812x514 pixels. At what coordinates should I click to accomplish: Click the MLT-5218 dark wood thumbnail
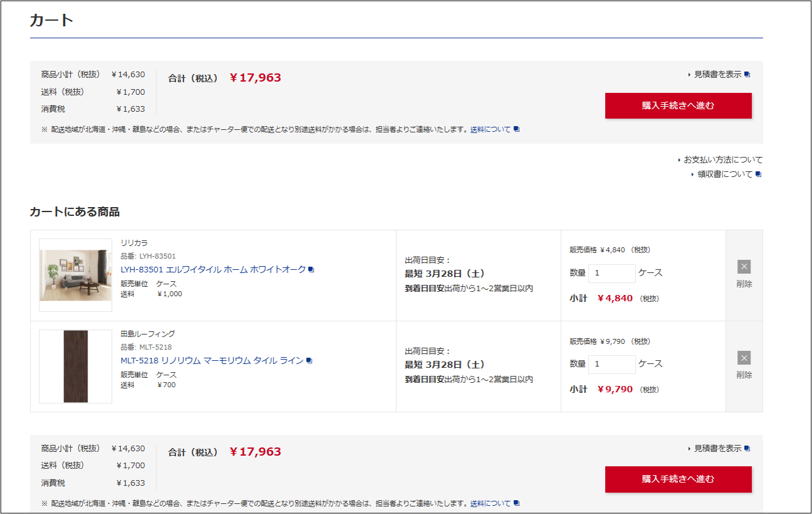click(x=75, y=367)
